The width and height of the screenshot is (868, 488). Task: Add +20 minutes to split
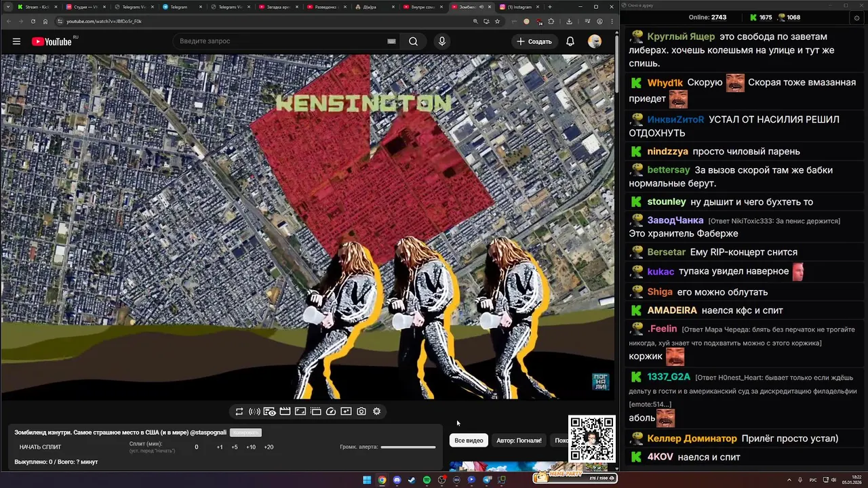coord(269,447)
